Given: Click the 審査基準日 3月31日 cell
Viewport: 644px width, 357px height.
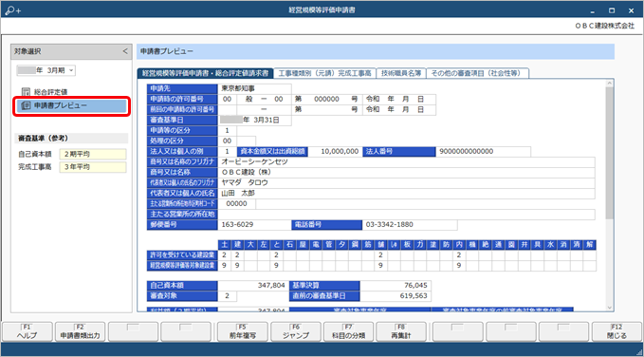Looking at the screenshot, I should click(x=254, y=120).
